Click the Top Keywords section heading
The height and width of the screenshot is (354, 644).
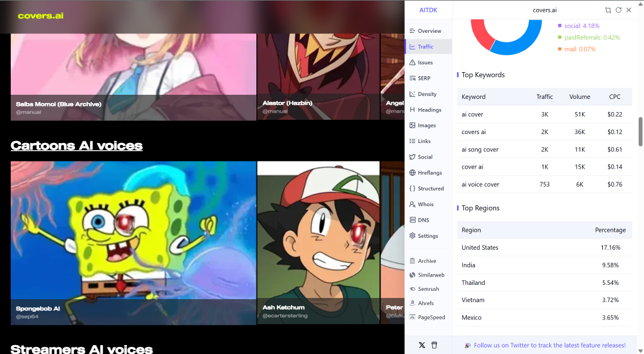pyautogui.click(x=483, y=74)
